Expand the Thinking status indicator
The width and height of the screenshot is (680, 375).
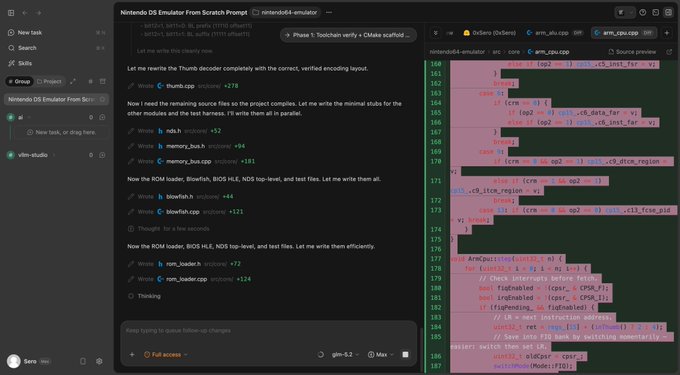[x=144, y=296]
